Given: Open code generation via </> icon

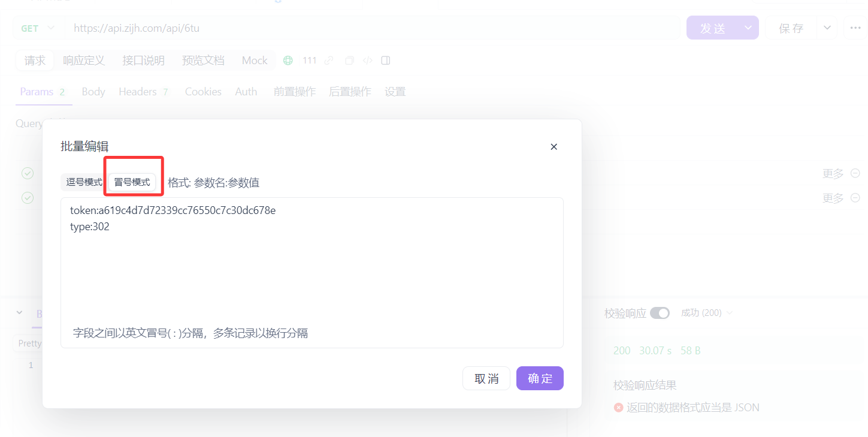Looking at the screenshot, I should 367,60.
